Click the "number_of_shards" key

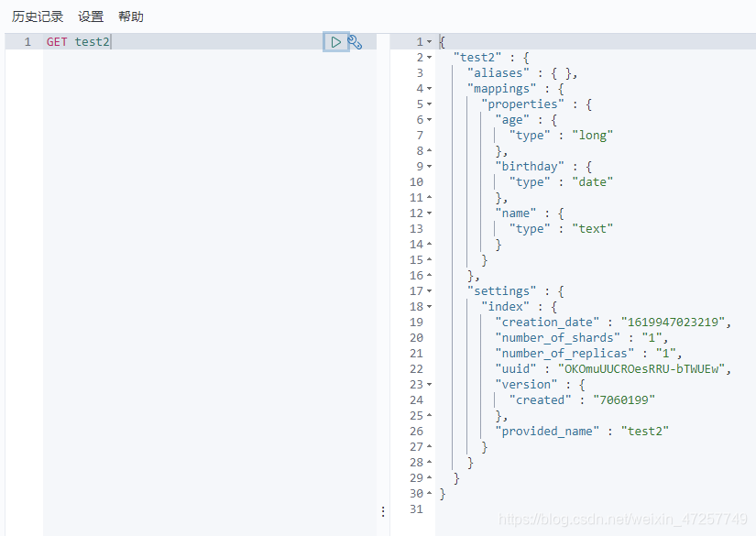(x=557, y=338)
